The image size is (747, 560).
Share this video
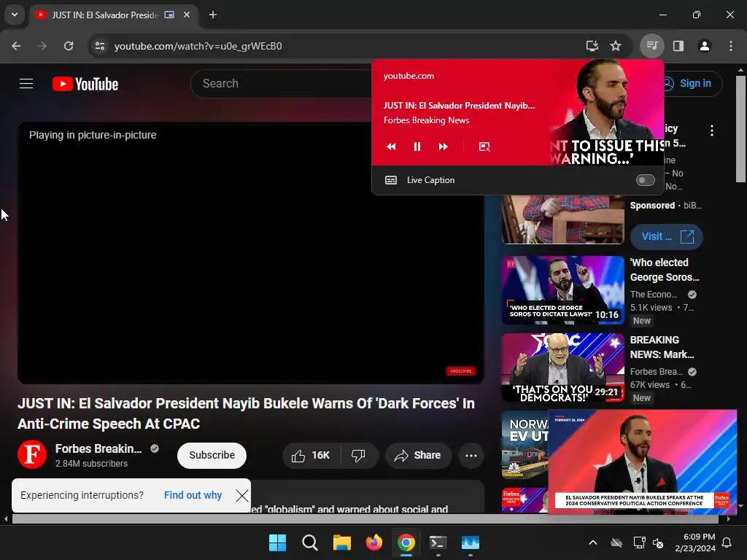click(418, 456)
